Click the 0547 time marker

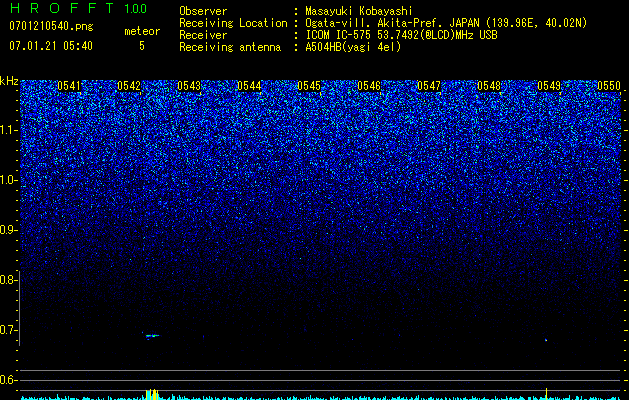coord(429,86)
